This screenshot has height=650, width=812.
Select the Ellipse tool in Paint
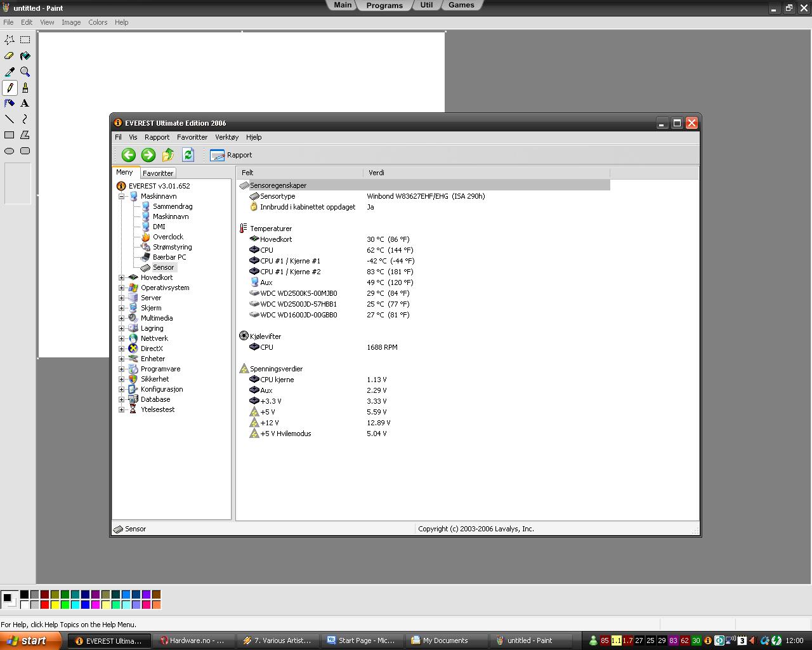coord(10,151)
